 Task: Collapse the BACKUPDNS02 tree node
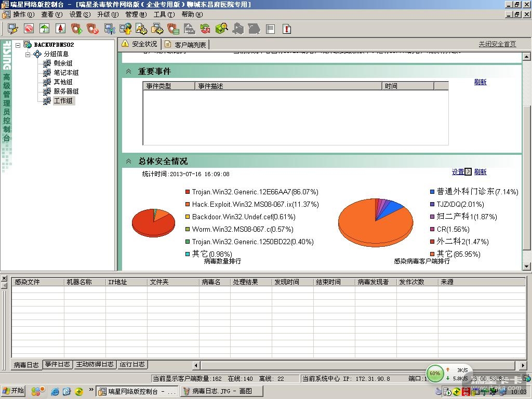point(18,45)
